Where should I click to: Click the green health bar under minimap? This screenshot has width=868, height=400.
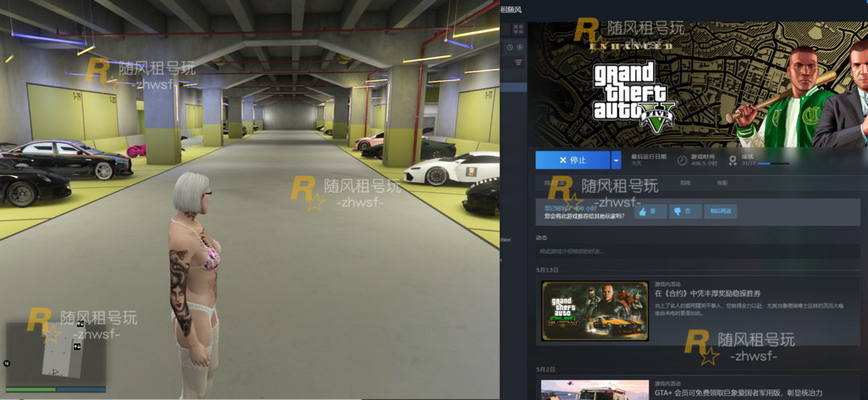[31, 390]
